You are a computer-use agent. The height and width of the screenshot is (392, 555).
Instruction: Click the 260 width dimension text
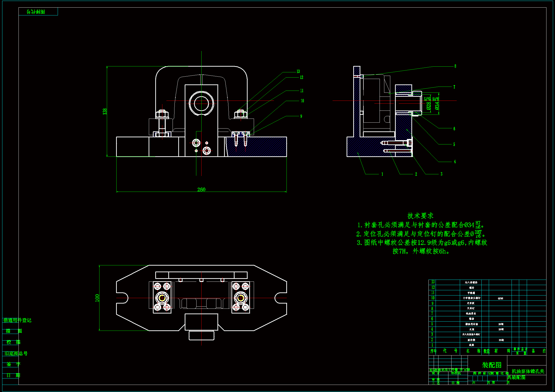[201, 190]
